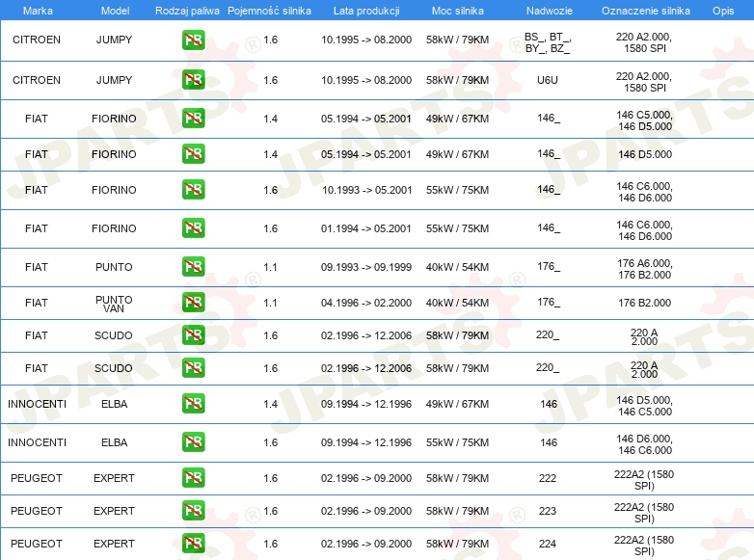
Task: Select the Peugeot body cell '223'
Action: 548,511
